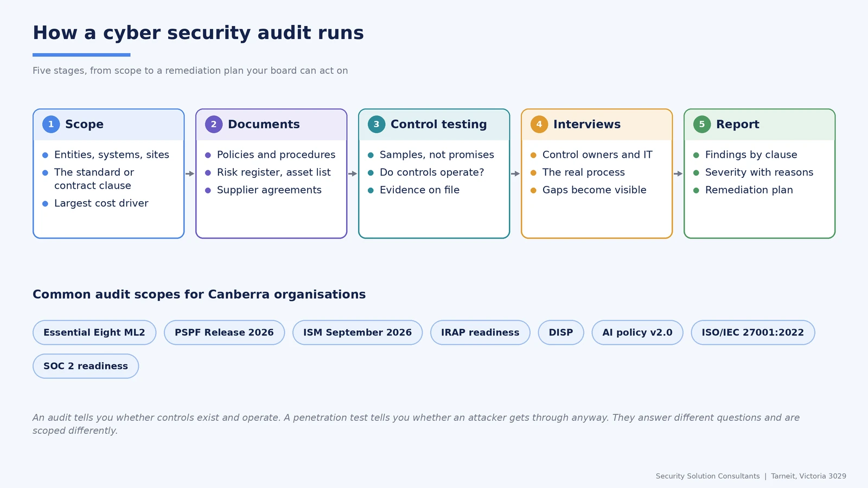Click the "Interviews" stage heading
Viewport: 868px width, 488px height.
pos(587,124)
